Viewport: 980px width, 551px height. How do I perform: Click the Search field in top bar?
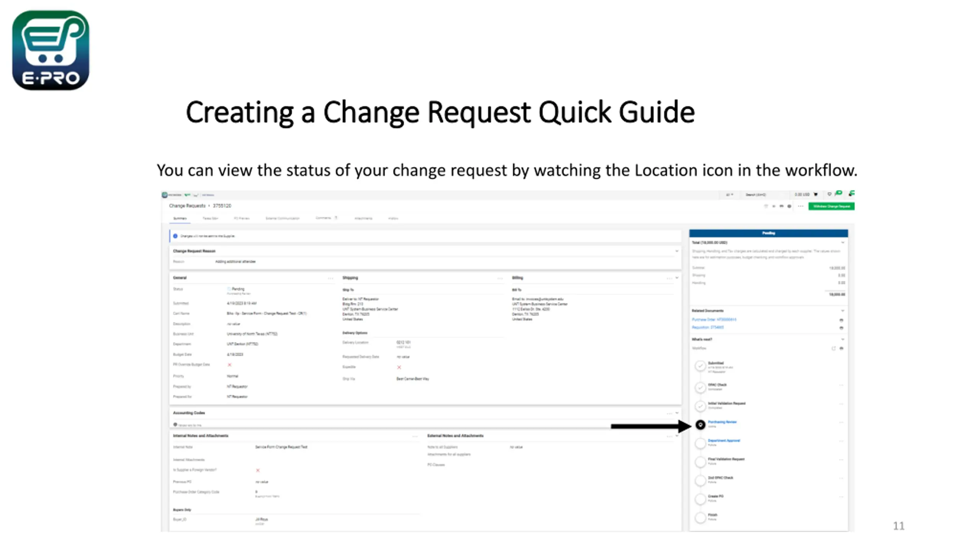coord(764,195)
